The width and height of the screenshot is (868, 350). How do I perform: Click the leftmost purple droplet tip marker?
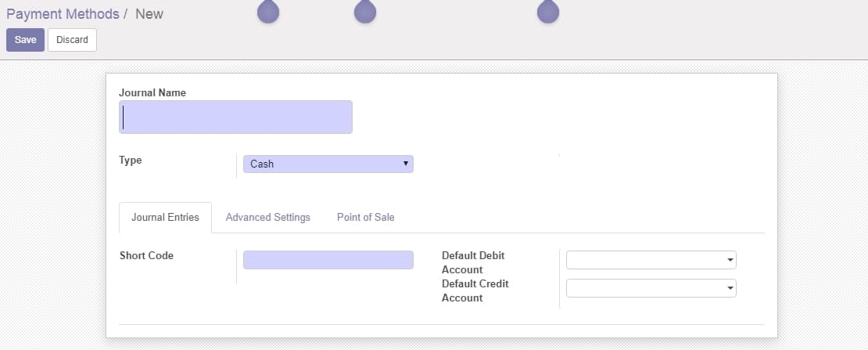268,11
